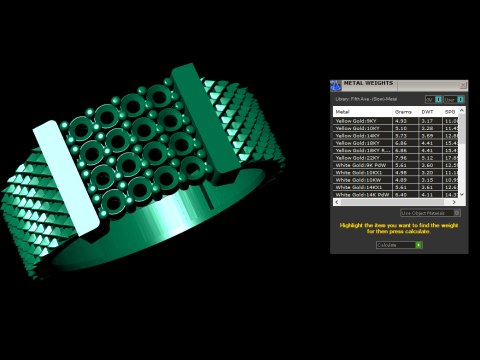The height and width of the screenshot is (360, 480).
Task: Click the 3.28 DWT value
Action: (430, 128)
